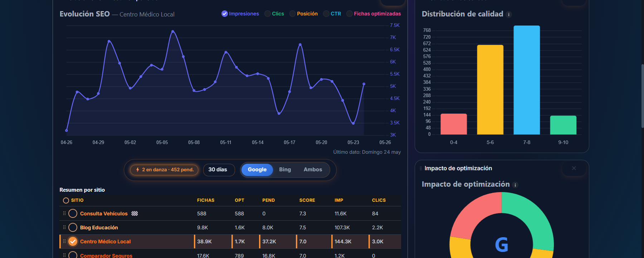
Task: Sort table by SCORE column header
Action: pos(307,200)
